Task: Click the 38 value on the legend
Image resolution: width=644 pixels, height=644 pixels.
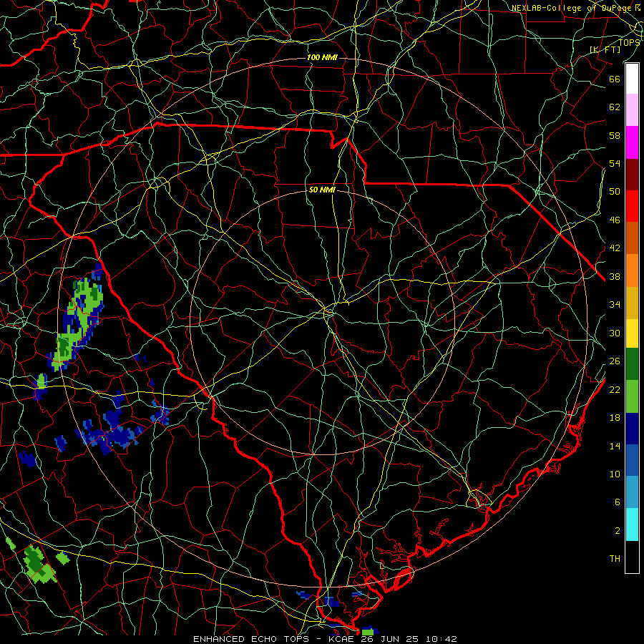Action: coord(615,277)
